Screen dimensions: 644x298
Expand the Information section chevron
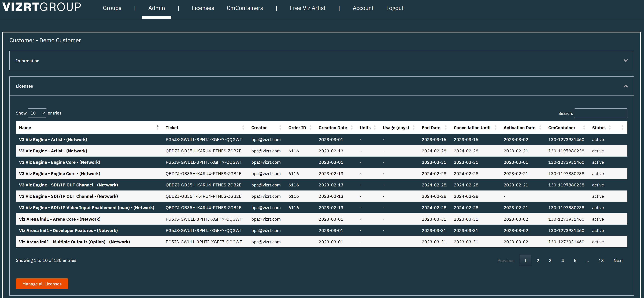[x=626, y=61]
